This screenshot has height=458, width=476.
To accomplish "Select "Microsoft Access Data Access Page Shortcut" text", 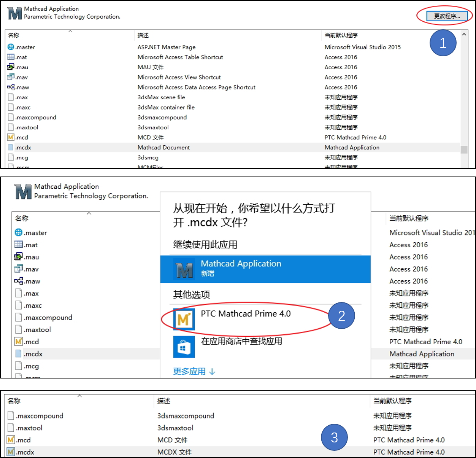I will point(197,87).
